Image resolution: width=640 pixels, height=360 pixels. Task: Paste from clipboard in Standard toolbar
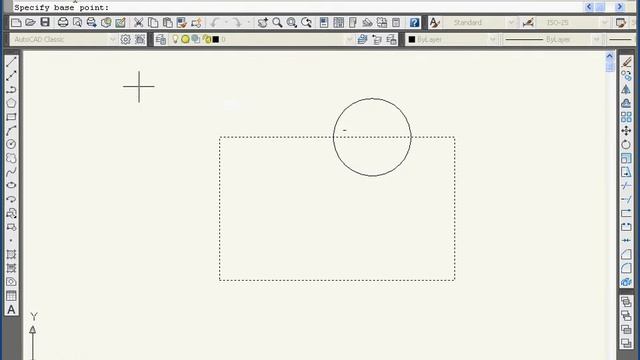click(167, 22)
